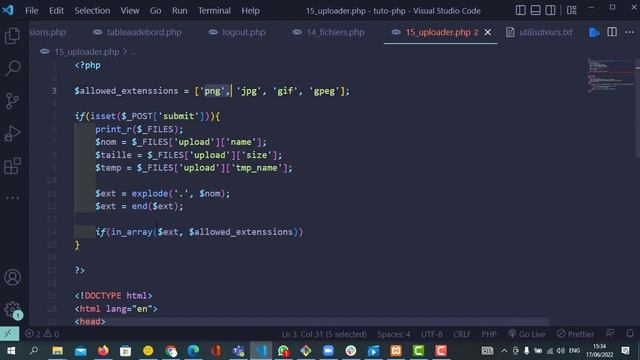Click line number 3 in the gutter
Screen dimensions: 640x360
(x=54, y=91)
